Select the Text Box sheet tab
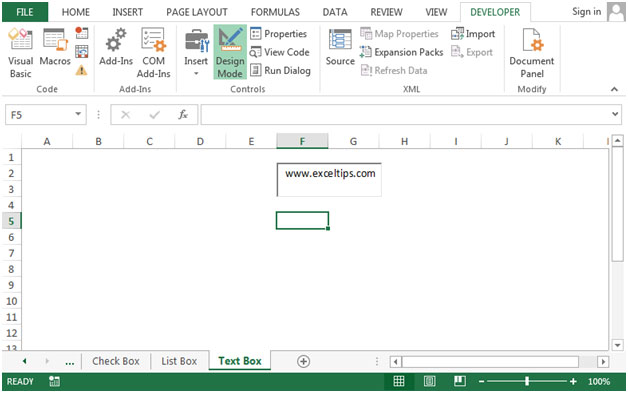628x393 pixels. pos(240,361)
